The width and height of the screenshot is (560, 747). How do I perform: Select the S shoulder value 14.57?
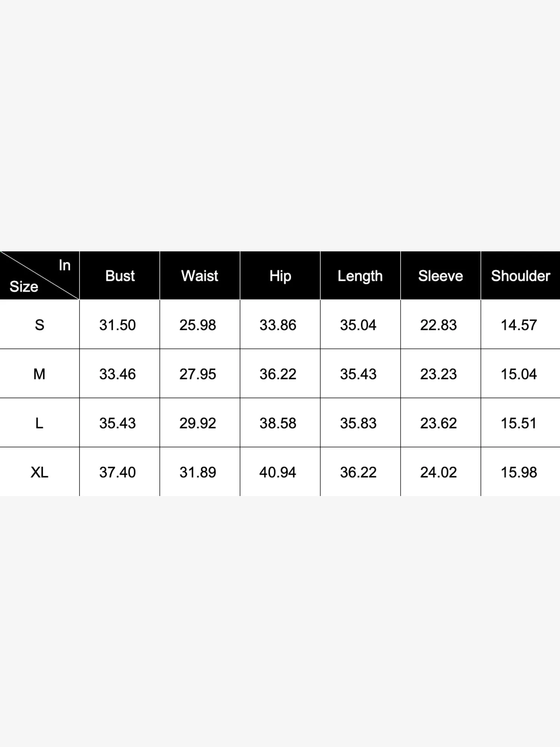519,325
